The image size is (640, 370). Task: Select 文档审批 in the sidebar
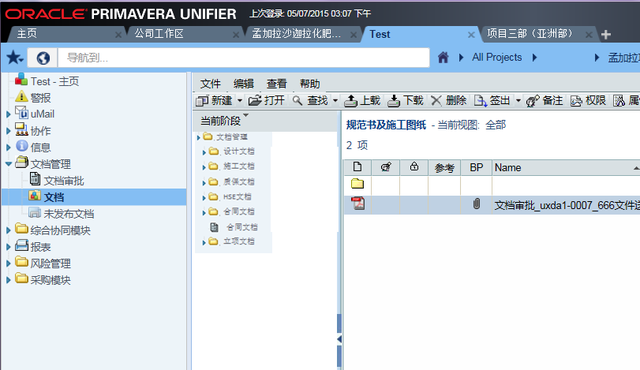64,181
